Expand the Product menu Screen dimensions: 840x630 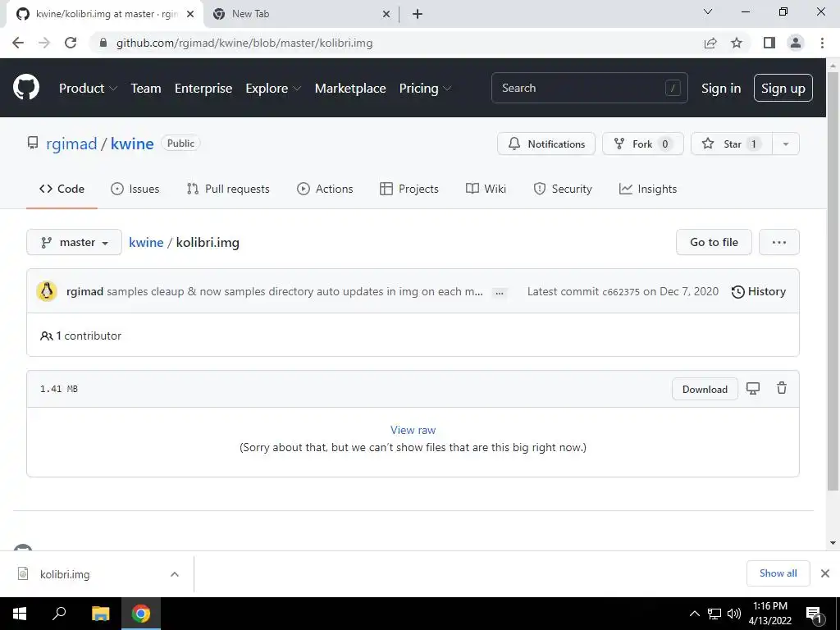[88, 89]
